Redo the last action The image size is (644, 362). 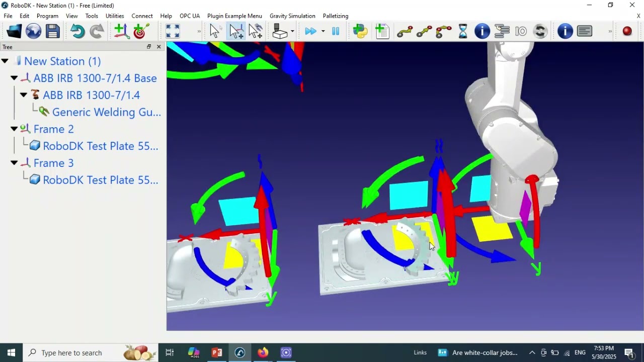point(97,32)
